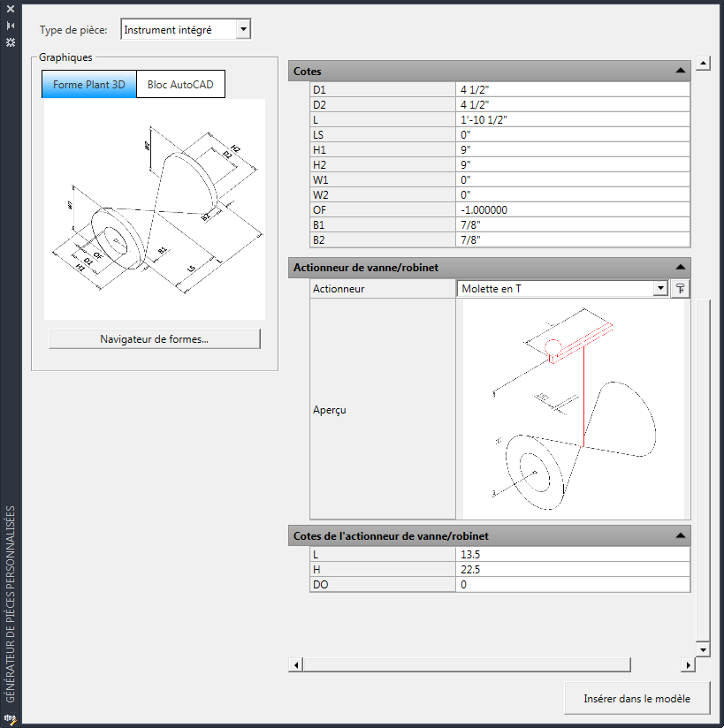Select the OF row label
Image resolution: width=724 pixels, height=728 pixels.
click(383, 210)
